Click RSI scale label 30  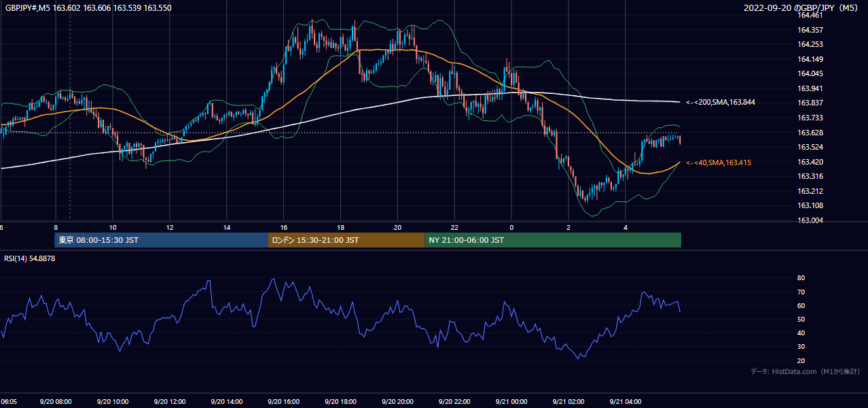[x=801, y=347]
